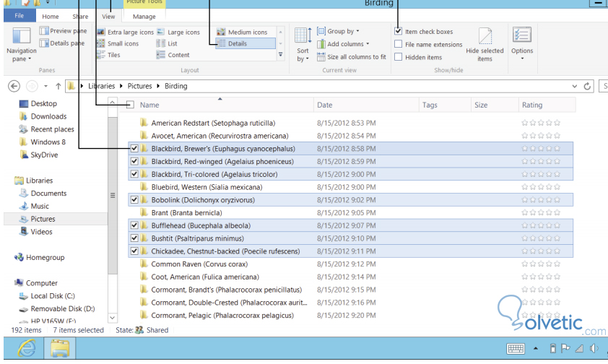608x364 pixels.
Task: Switch to Tiles layout
Action: pos(108,55)
